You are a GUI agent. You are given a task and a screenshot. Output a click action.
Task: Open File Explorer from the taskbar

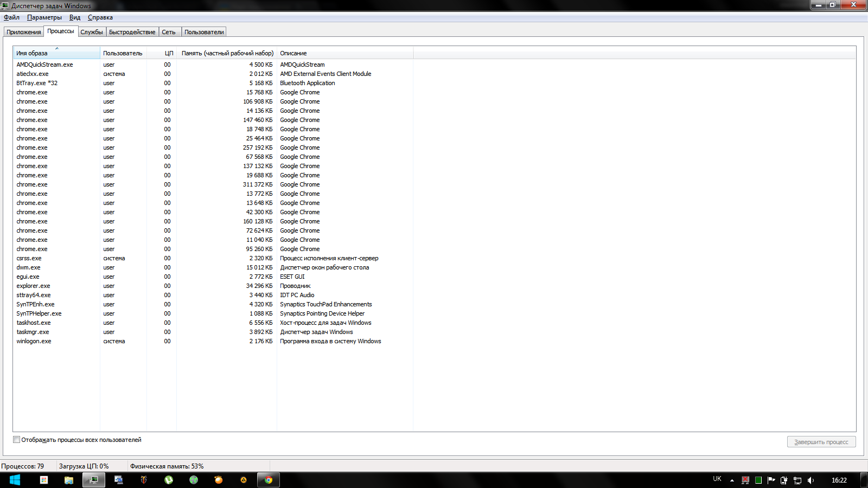click(69, 480)
